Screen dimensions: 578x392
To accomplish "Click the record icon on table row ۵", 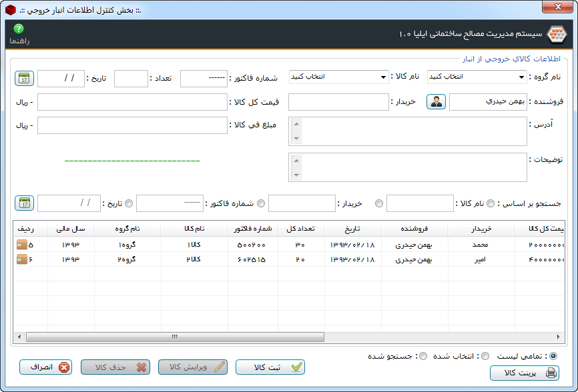I will pos(21,245).
